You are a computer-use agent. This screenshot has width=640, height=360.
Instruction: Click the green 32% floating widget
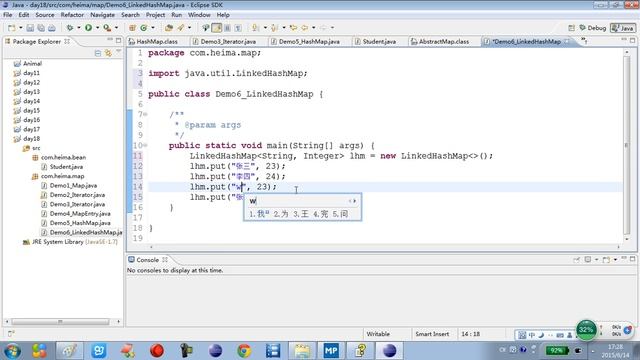tap(586, 330)
